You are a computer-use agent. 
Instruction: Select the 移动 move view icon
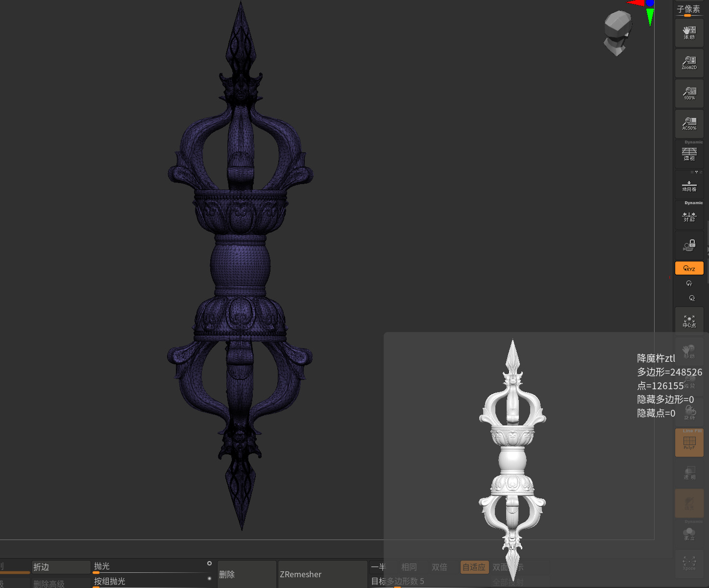689,352
